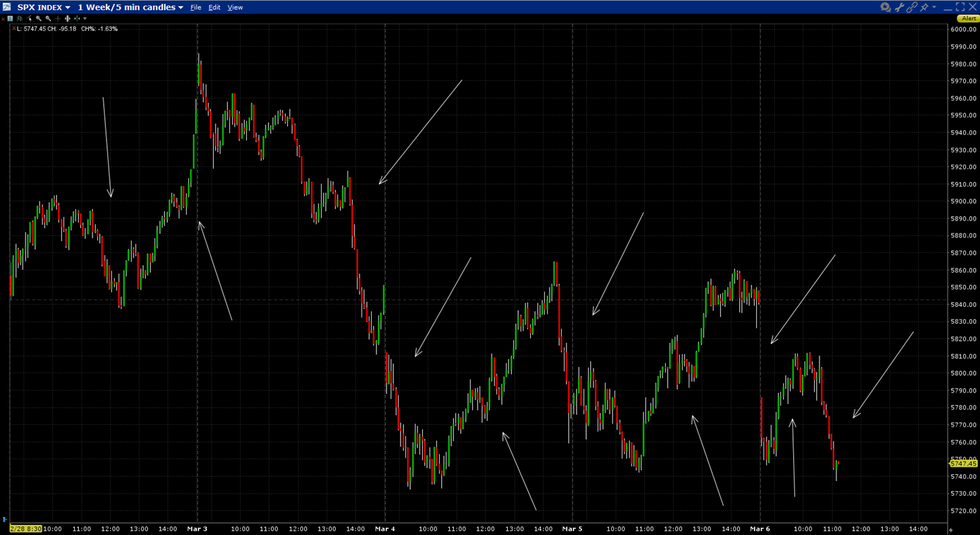Click the zoom out magnifier icon

coord(48,19)
